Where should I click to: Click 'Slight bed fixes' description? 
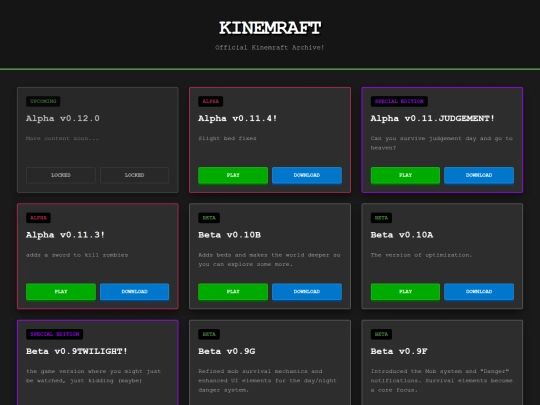point(227,138)
